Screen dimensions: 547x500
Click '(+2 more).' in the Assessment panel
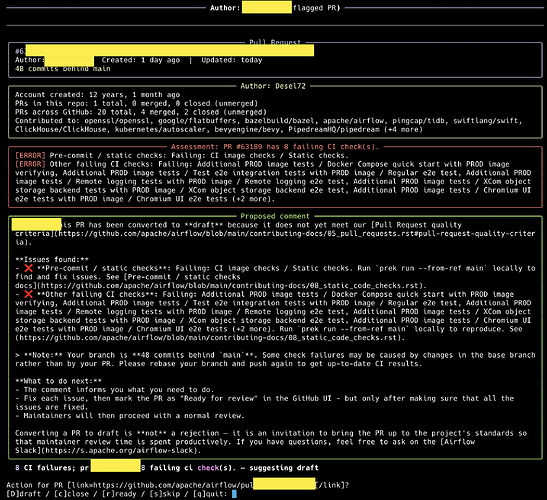[253, 199]
